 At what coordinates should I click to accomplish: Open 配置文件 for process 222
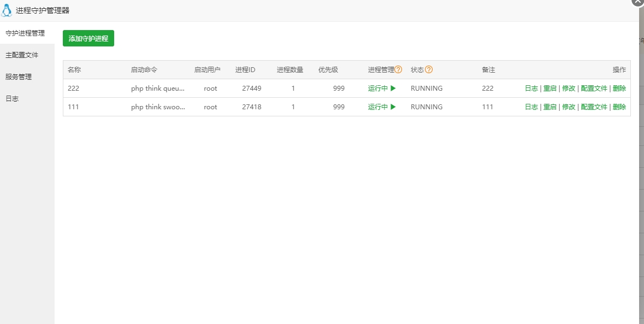pos(594,89)
